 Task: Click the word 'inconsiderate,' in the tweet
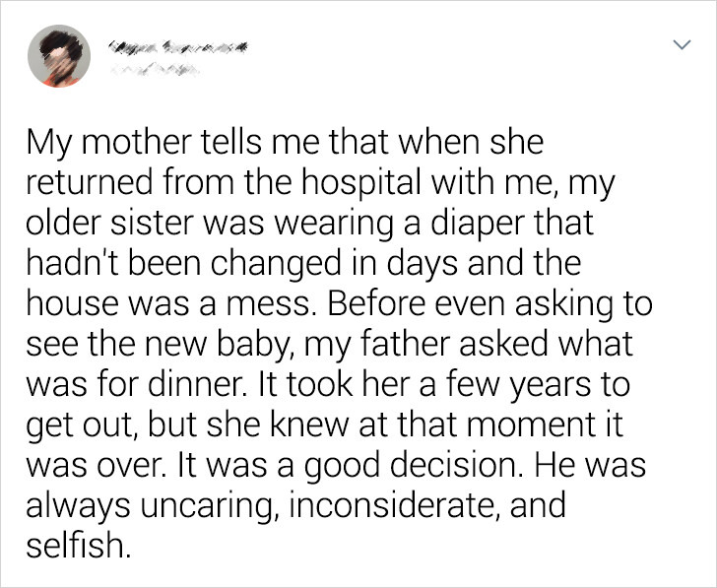395,505
